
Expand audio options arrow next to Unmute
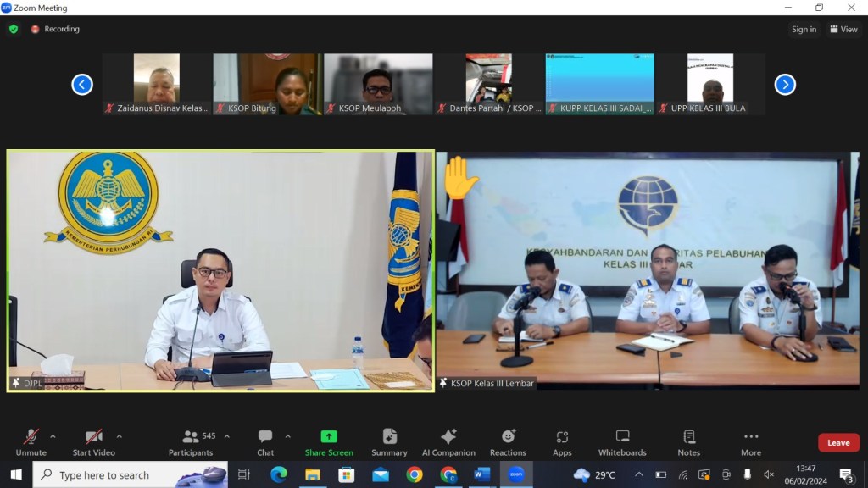pyautogui.click(x=53, y=436)
